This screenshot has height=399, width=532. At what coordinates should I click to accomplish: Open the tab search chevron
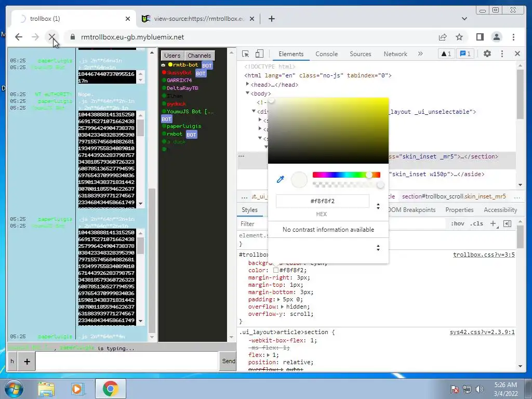click(x=464, y=19)
